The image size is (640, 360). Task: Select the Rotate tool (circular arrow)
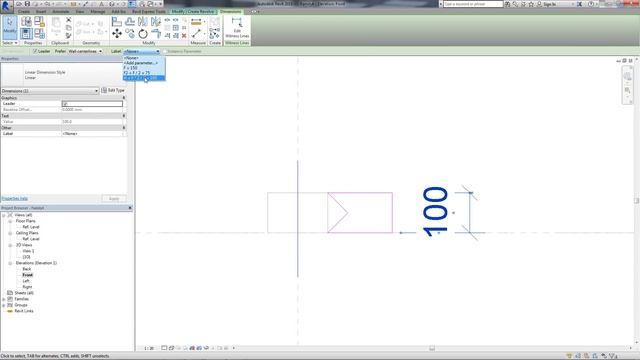pyautogui.click(x=143, y=34)
